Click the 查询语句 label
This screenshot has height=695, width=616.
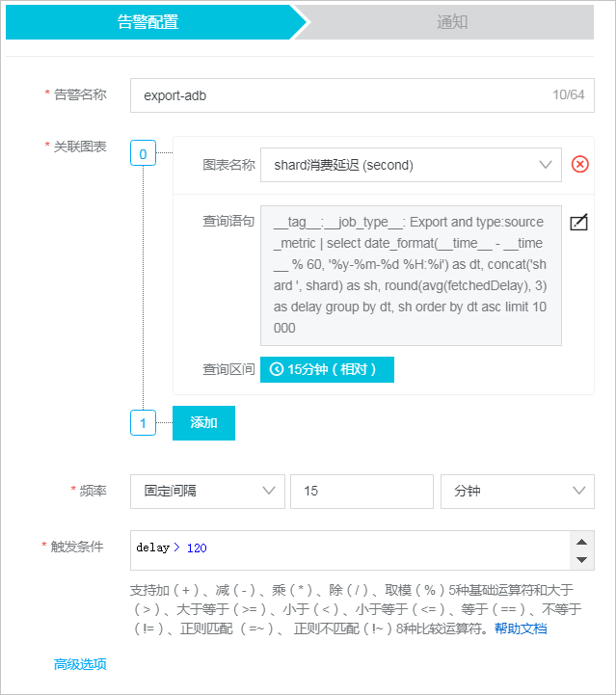click(228, 221)
